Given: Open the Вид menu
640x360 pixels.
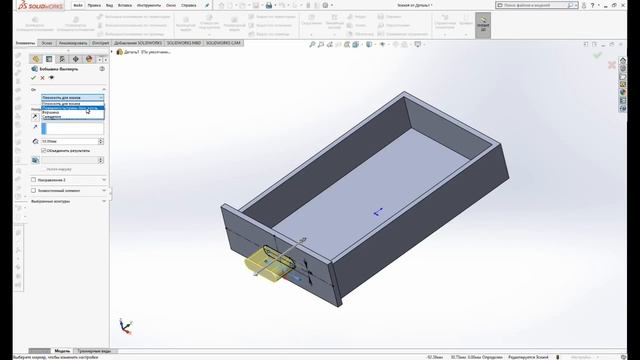Looking at the screenshot, I should point(109,5).
